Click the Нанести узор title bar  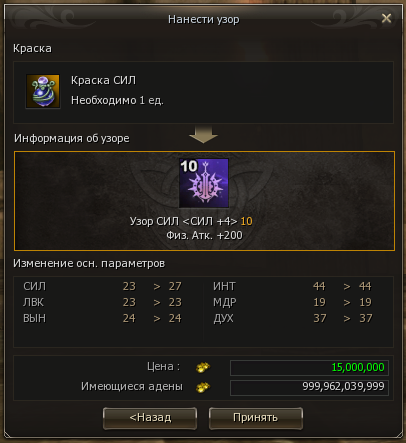[x=203, y=19]
